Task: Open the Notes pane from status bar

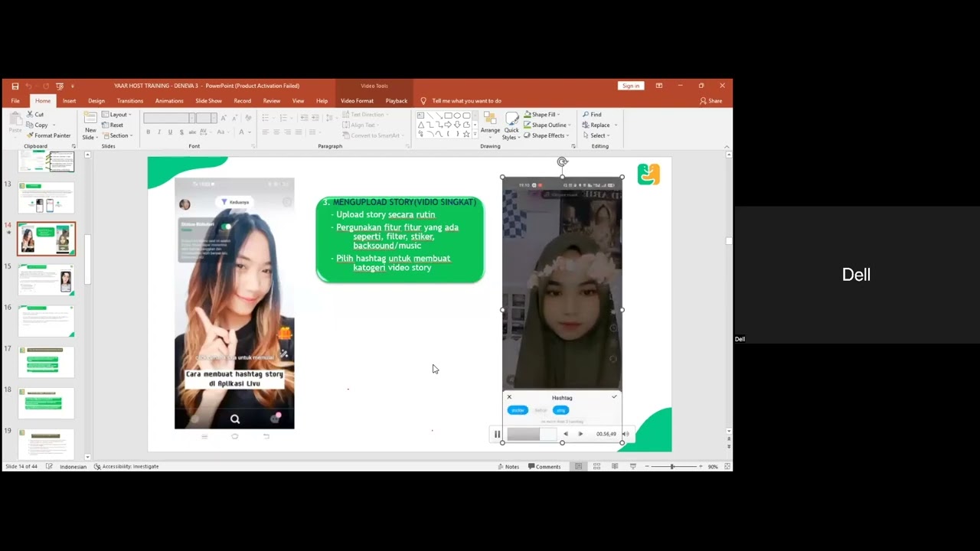Action: (x=508, y=466)
